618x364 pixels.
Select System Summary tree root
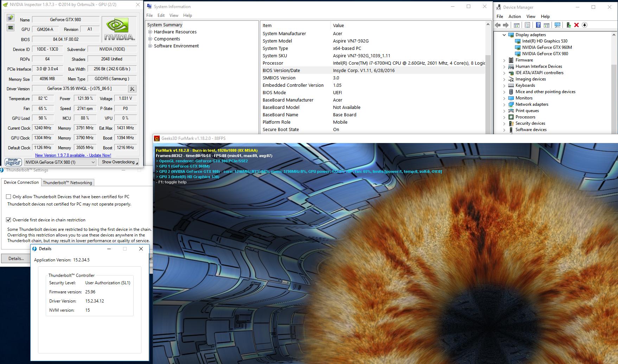165,25
